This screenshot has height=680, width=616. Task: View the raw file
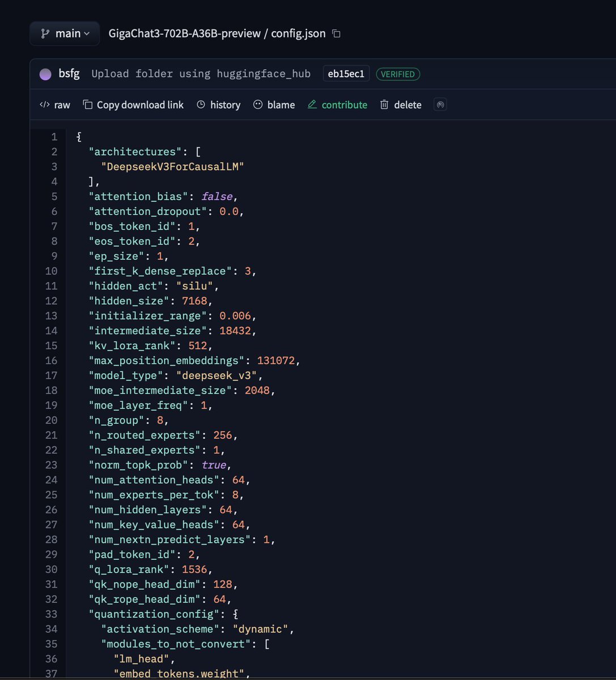coord(55,105)
